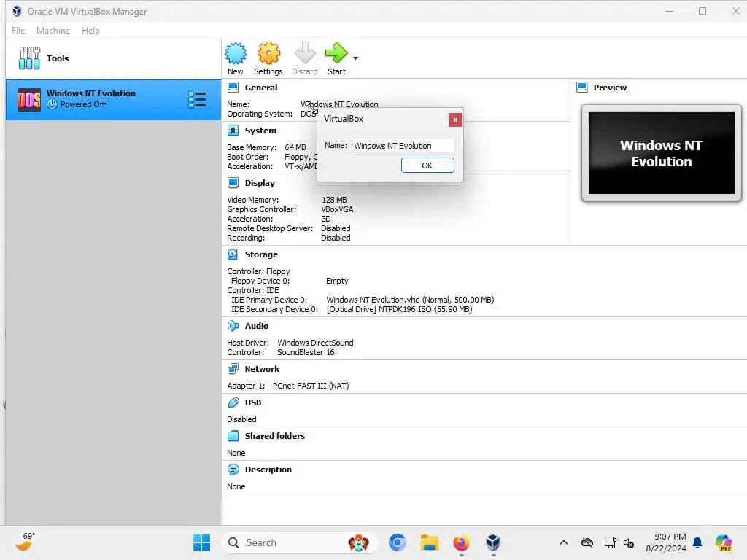The width and height of the screenshot is (747, 560).
Task: Click the USB section icon
Action: tap(233, 402)
